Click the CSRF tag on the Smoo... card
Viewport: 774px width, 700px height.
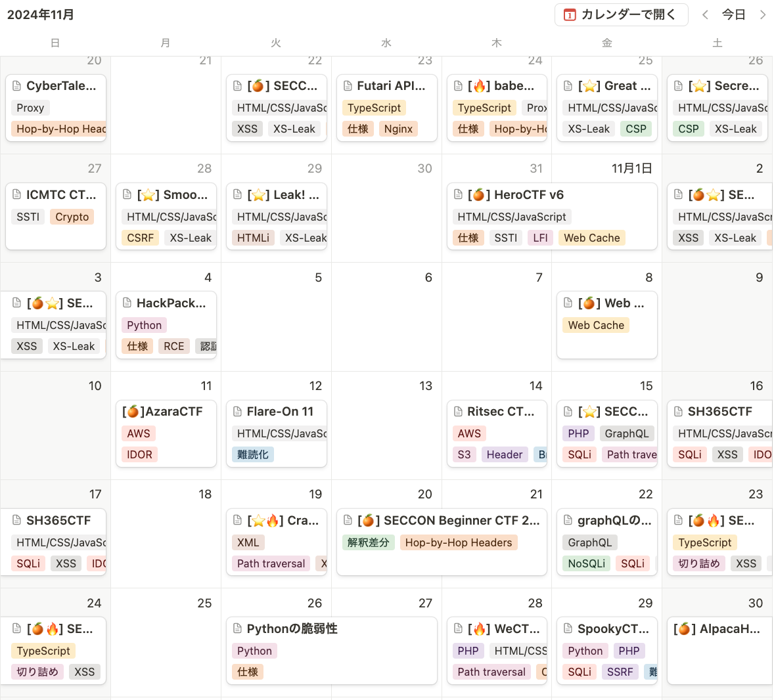140,238
